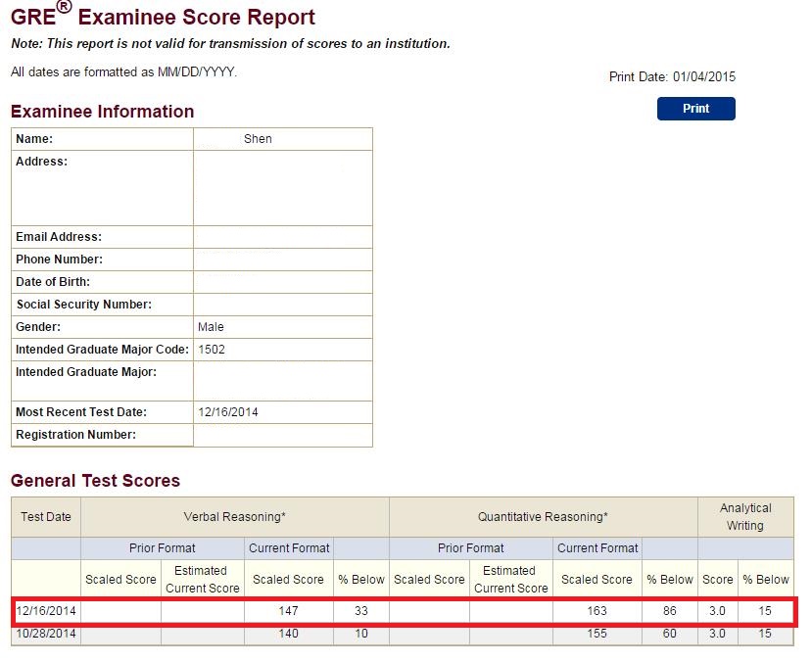Click the Most Recent Test Date value
This screenshot has height=662, width=812.
(x=228, y=412)
